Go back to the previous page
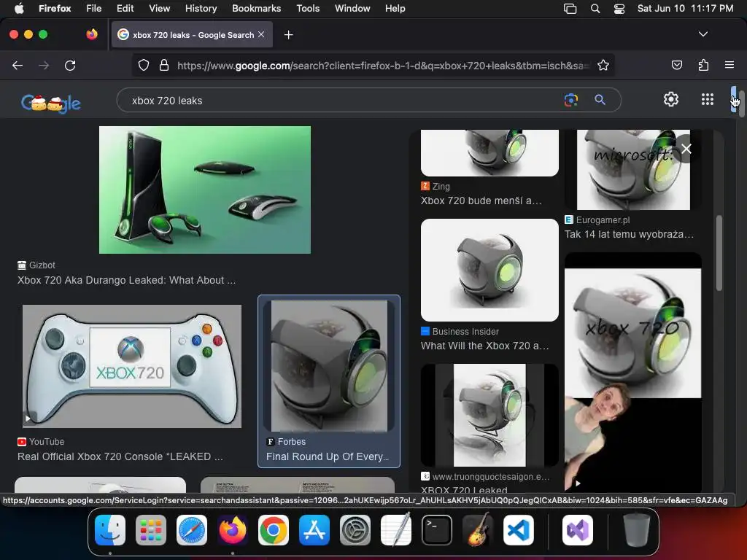 [18, 65]
